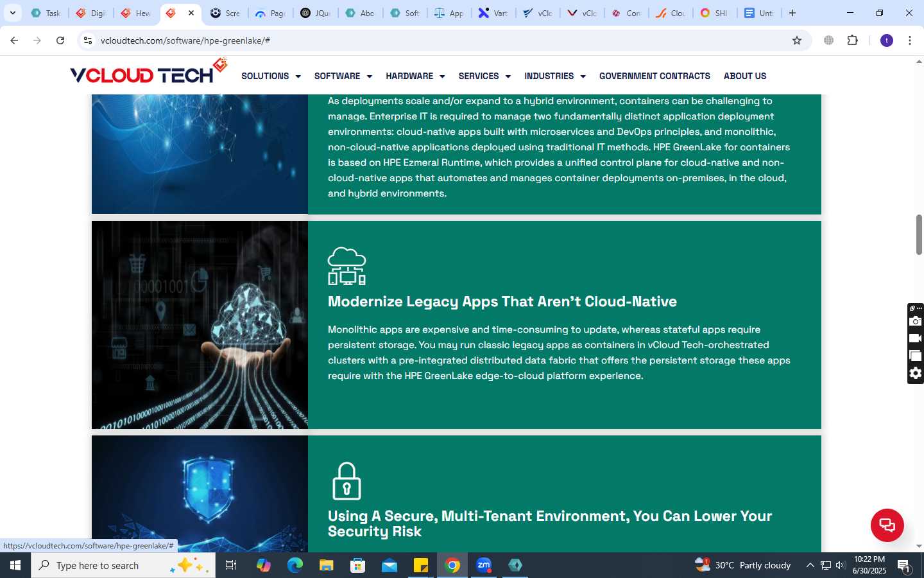Open Sticky Notes from the taskbar
Screen dimensions: 924x578
click(421, 565)
